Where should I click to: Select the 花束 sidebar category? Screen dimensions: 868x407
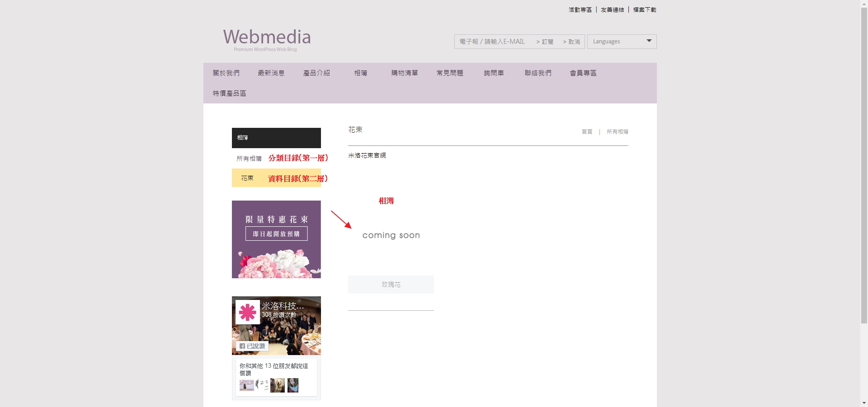tap(247, 178)
